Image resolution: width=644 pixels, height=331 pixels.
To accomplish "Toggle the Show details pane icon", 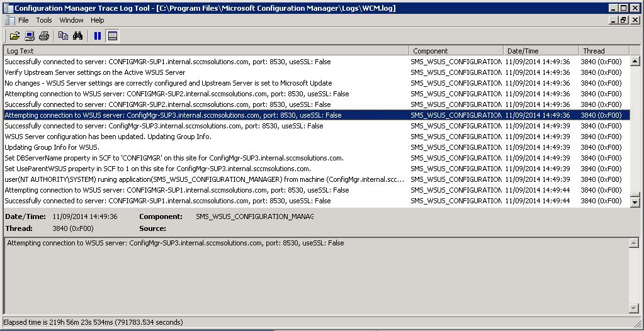I will point(113,36).
